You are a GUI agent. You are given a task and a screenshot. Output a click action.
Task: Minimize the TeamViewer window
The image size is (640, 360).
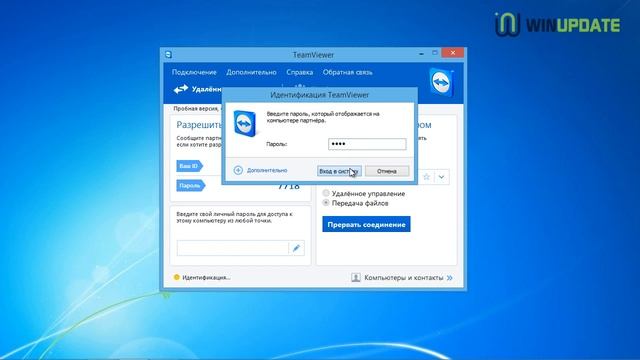pyautogui.click(x=422, y=53)
